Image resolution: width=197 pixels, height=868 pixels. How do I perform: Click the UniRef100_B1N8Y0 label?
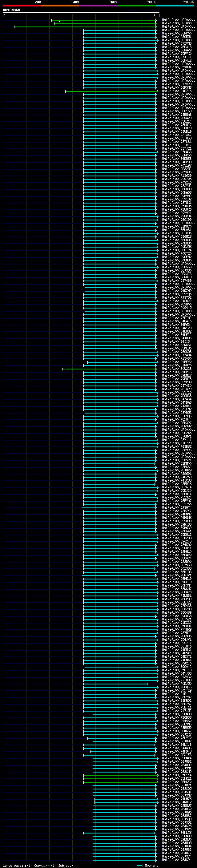tap(177, 365)
